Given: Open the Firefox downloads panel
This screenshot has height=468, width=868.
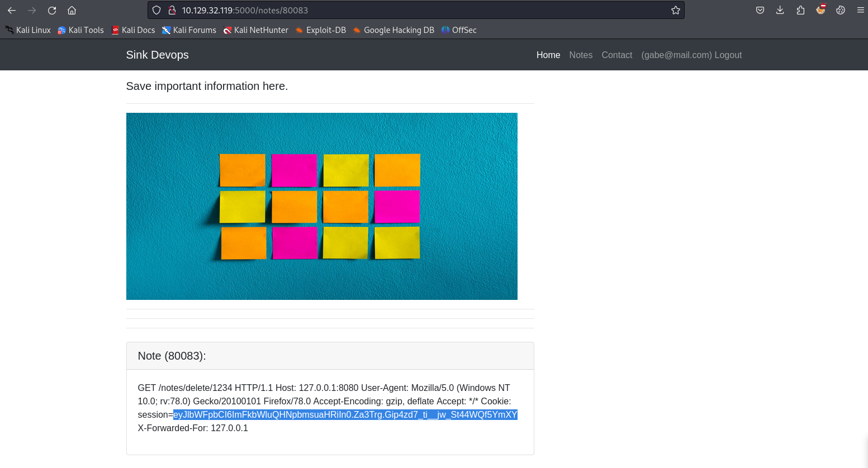Looking at the screenshot, I should [x=780, y=10].
